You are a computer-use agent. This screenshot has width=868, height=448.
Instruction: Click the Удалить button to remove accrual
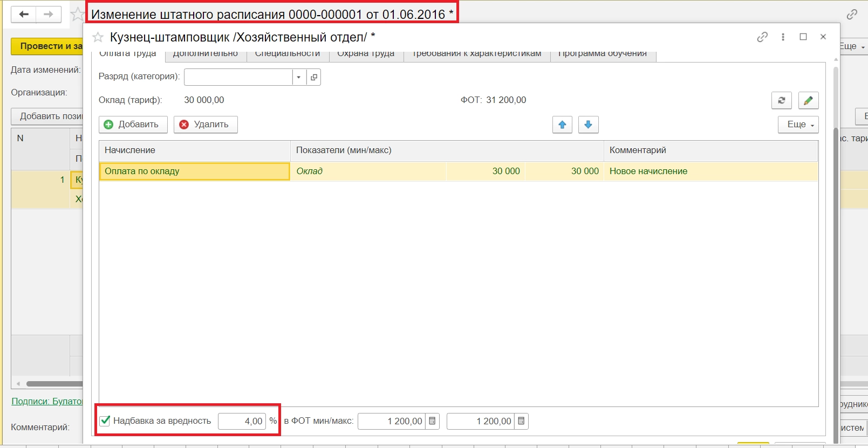click(206, 125)
